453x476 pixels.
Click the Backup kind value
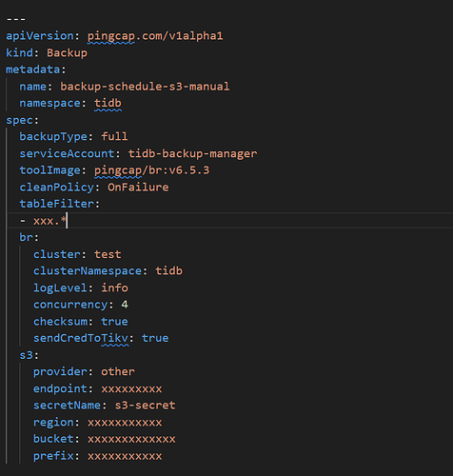(67, 52)
